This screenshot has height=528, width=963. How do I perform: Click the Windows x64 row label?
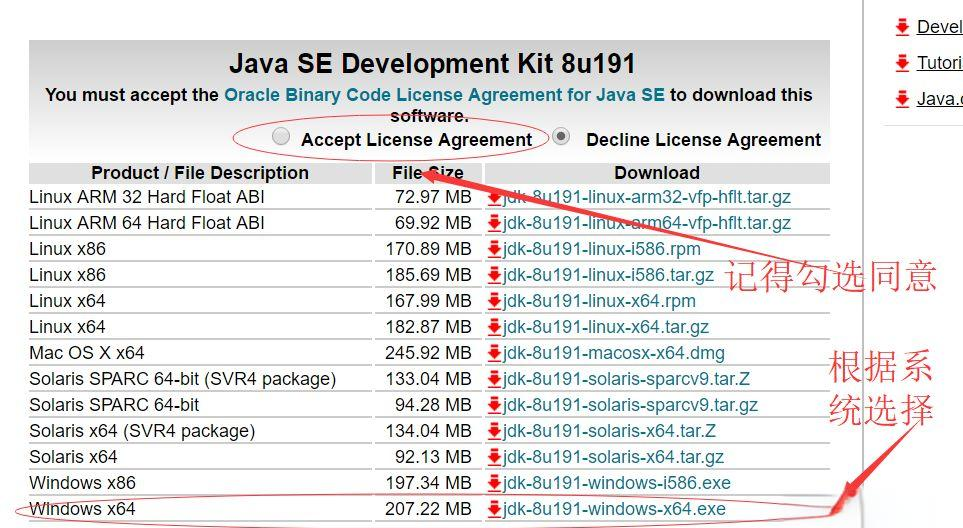click(82, 509)
